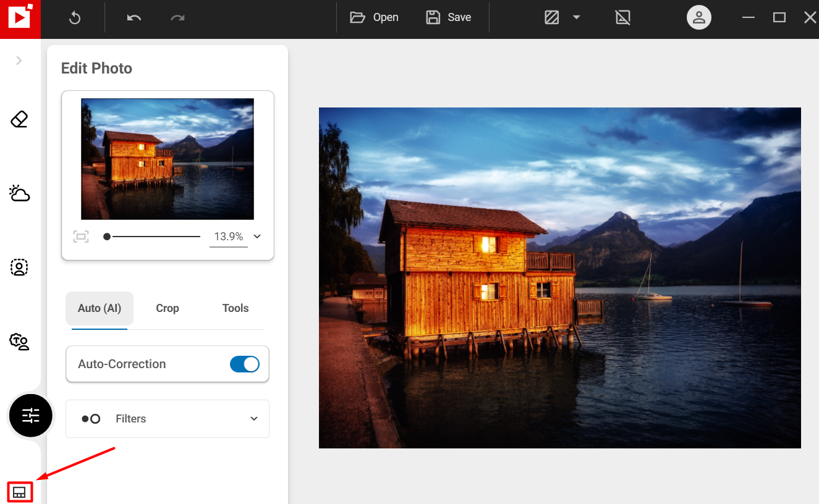Click the "Auto-Correction" label text
The image size is (819, 504).
pyautogui.click(x=122, y=364)
